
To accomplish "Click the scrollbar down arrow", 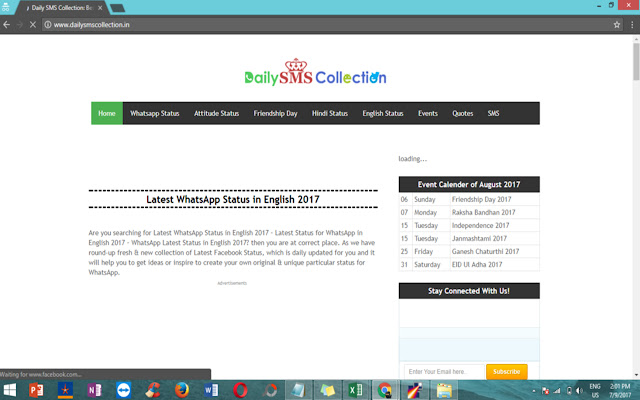I will [x=636, y=375].
